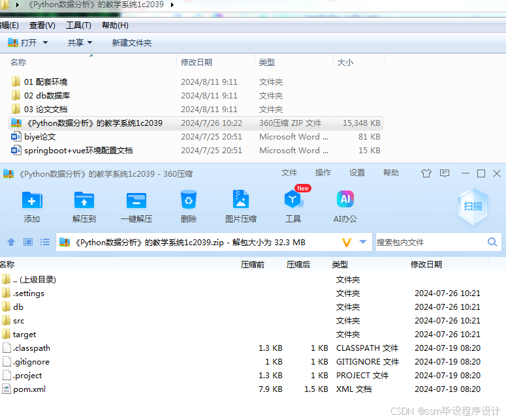Open the db folder in archive
The width and height of the screenshot is (506, 420).
[x=13, y=307]
